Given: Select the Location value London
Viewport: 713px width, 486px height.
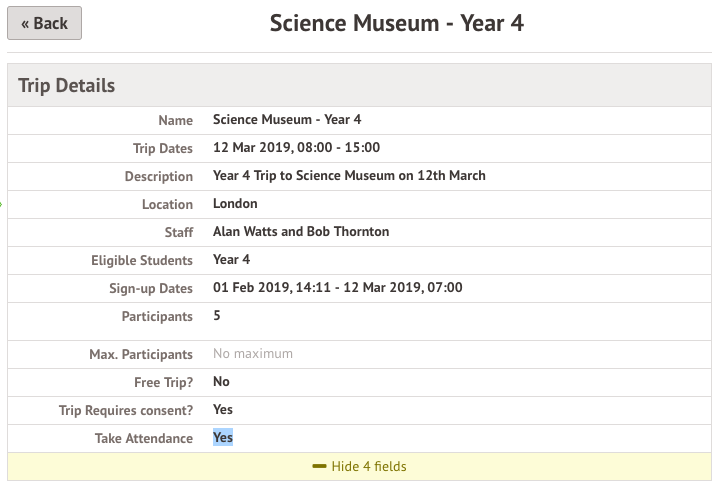Looking at the screenshot, I should pyautogui.click(x=235, y=204).
